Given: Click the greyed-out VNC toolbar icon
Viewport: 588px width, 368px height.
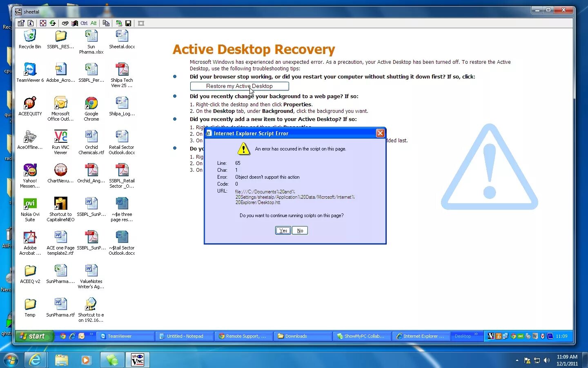Looking at the screenshot, I should click(x=141, y=23).
